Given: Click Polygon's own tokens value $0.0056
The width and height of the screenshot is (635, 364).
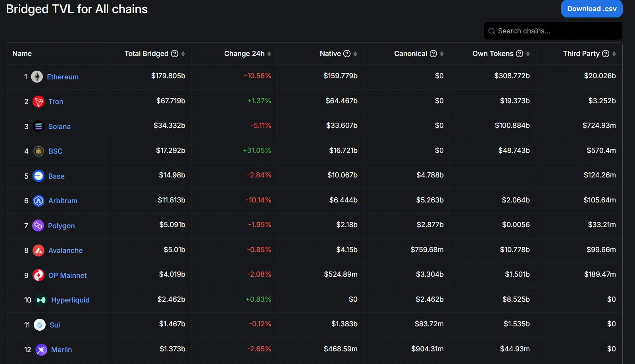Looking at the screenshot, I should click(516, 225).
